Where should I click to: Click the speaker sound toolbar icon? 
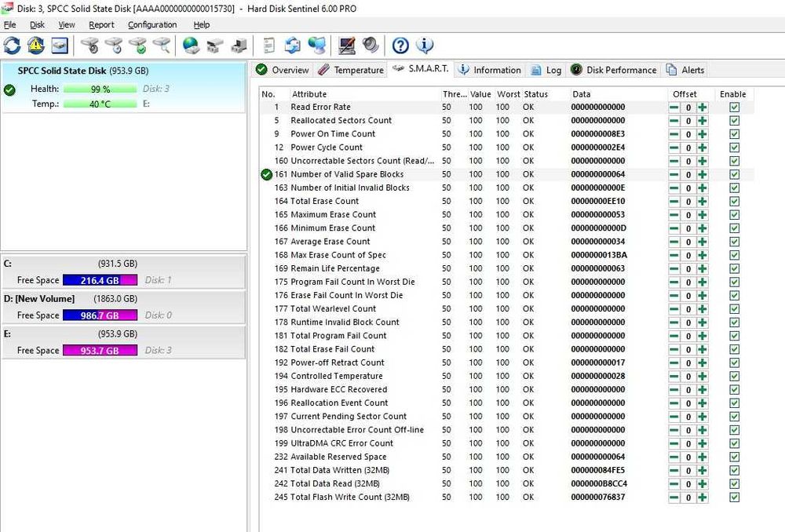point(371,46)
